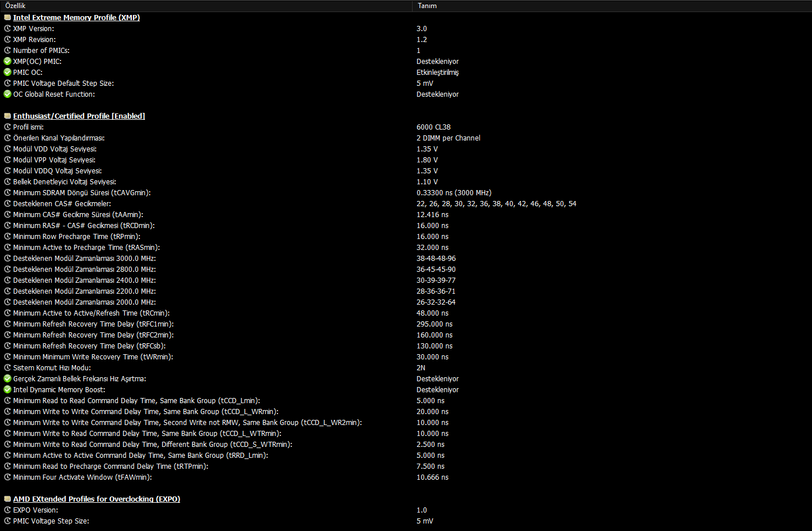Select the tCCD_S_WTRmin row label

[153, 445]
